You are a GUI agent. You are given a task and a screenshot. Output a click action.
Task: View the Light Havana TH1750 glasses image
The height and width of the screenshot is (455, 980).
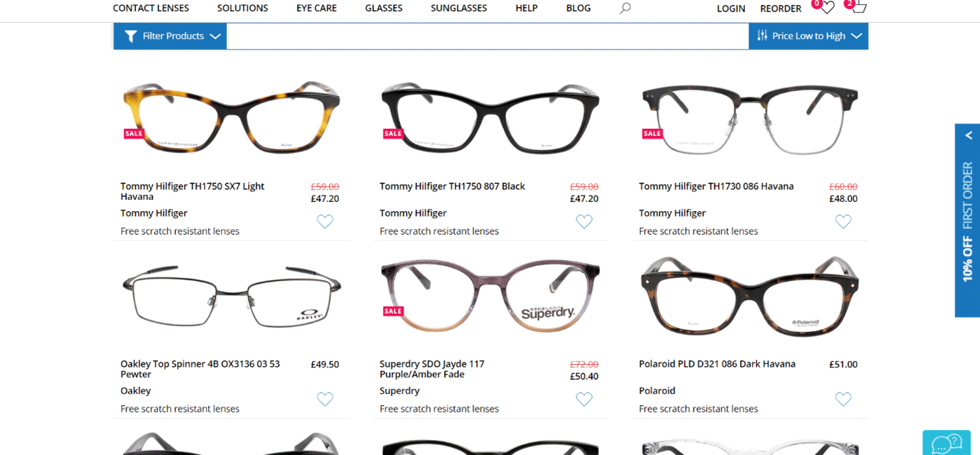(232, 117)
